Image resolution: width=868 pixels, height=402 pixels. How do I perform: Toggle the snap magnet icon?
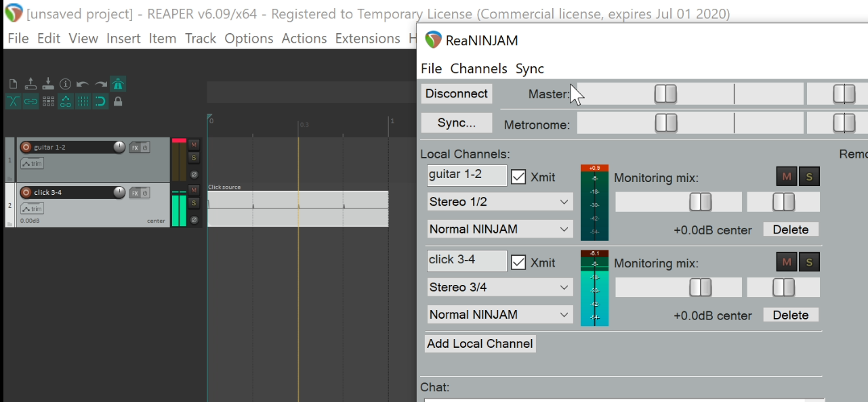pos(100,102)
